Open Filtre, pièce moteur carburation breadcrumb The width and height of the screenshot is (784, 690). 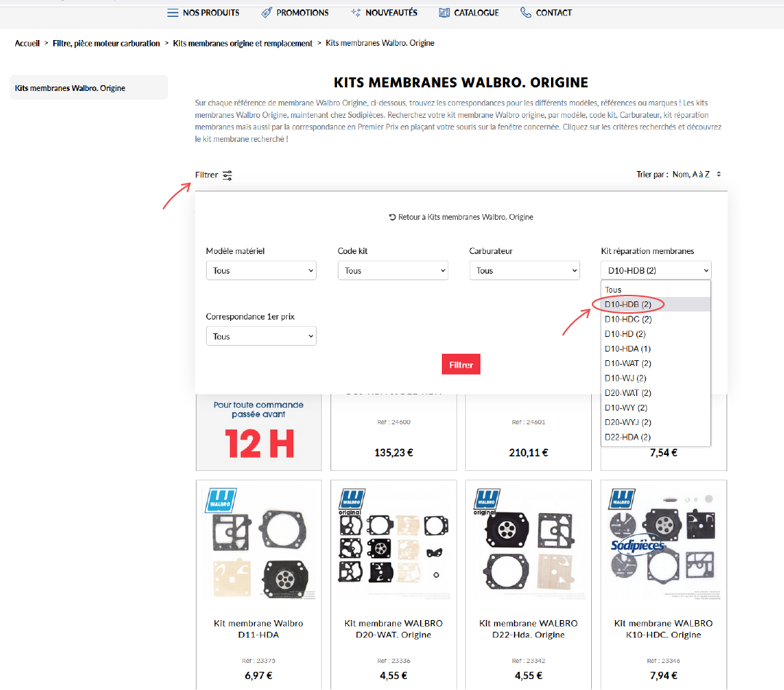coord(106,43)
